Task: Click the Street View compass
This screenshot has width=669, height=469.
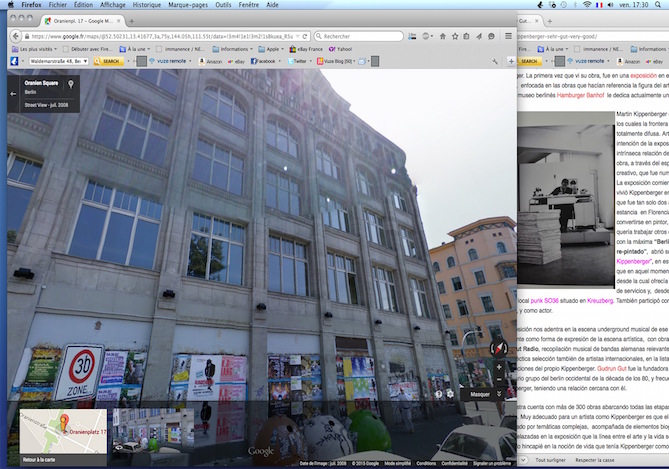Action: pos(498,348)
